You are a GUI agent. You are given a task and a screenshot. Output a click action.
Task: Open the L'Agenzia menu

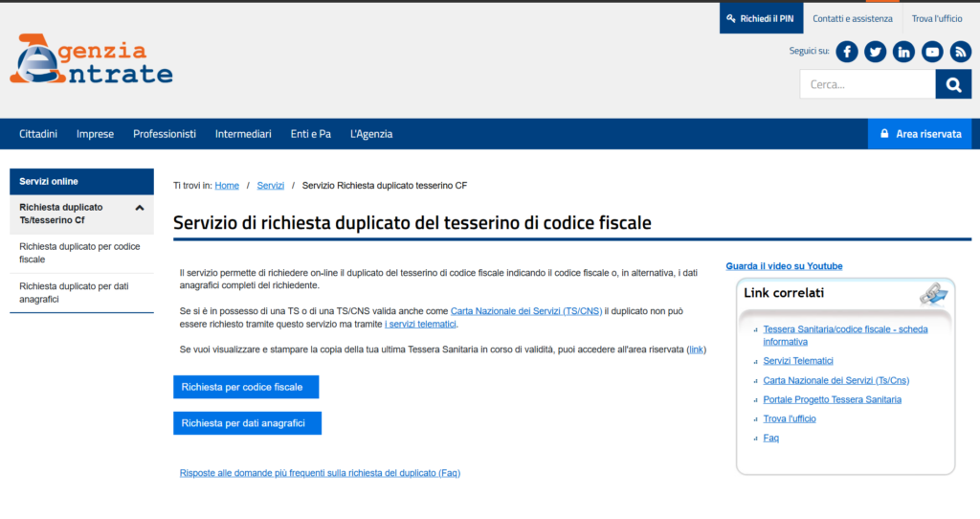[x=371, y=134]
